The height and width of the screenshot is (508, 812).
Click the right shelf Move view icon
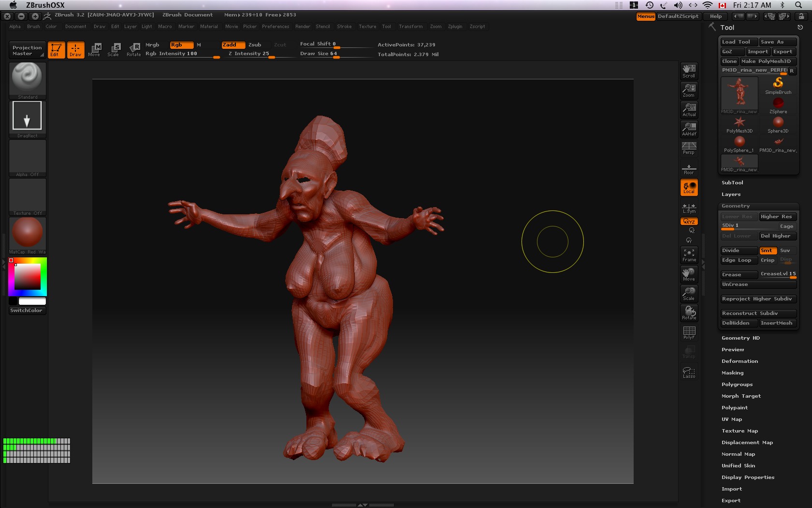click(689, 274)
